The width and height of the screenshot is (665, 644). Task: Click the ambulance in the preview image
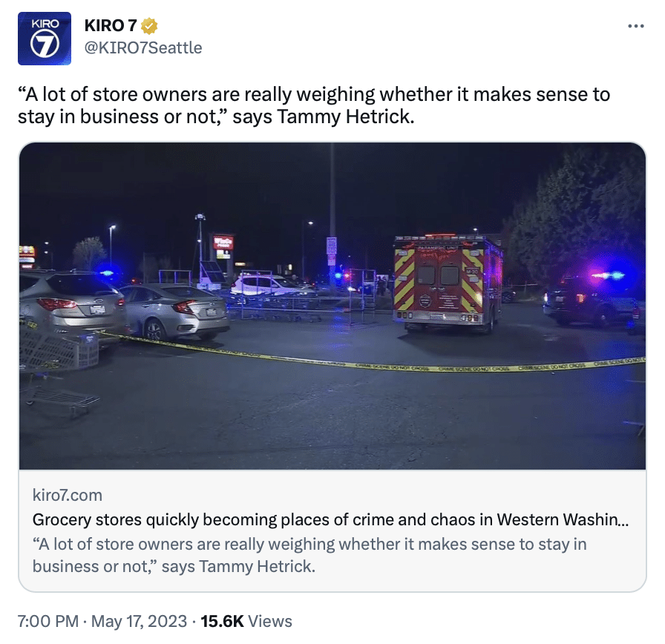pyautogui.click(x=448, y=283)
